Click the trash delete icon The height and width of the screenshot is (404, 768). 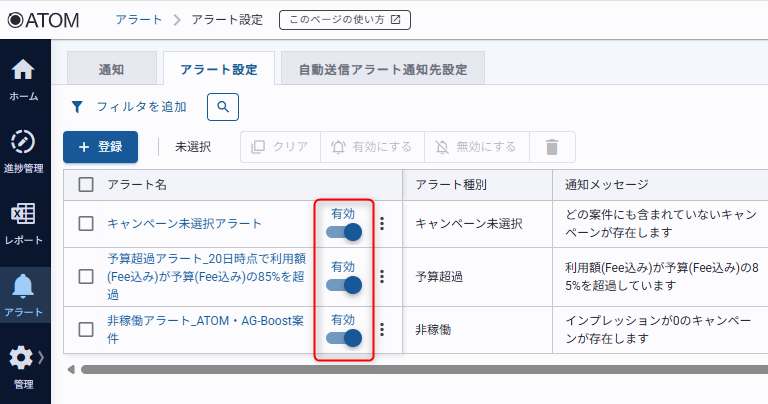[x=551, y=147]
